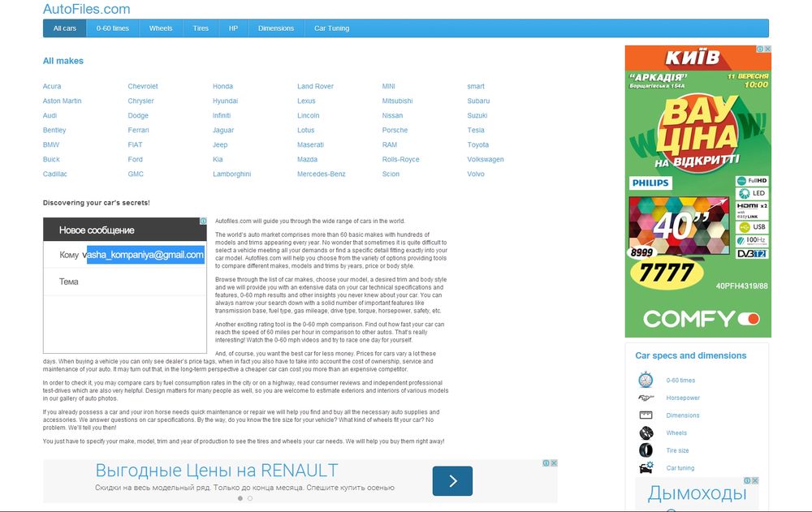The height and width of the screenshot is (512, 812).
Task: Open the Maserati make link
Action: pos(311,145)
